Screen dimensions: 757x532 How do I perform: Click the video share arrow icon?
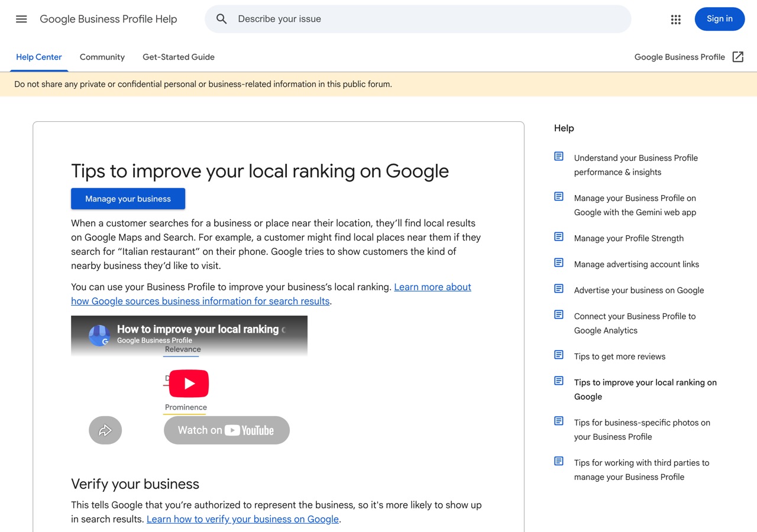(105, 430)
